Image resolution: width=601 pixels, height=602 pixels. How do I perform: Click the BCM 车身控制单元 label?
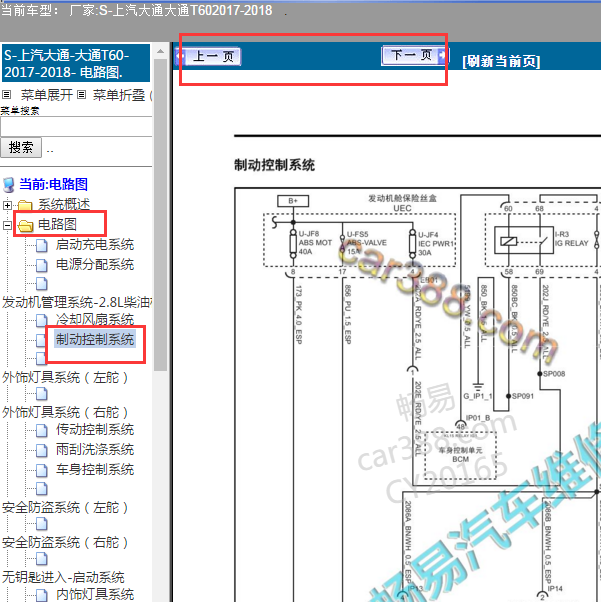click(460, 455)
